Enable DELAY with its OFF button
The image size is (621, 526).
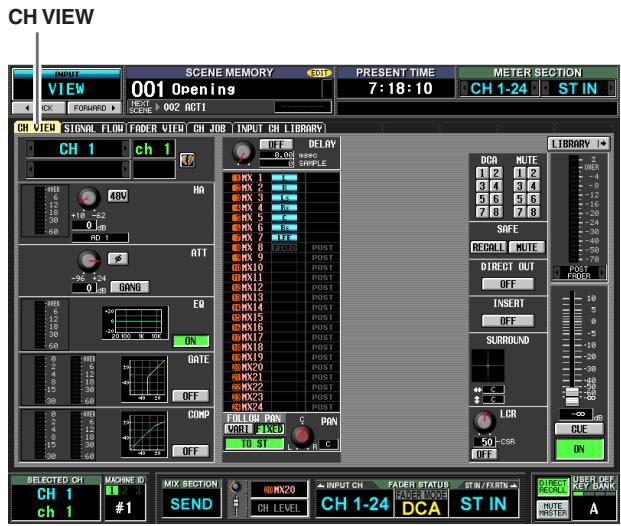pos(276,144)
